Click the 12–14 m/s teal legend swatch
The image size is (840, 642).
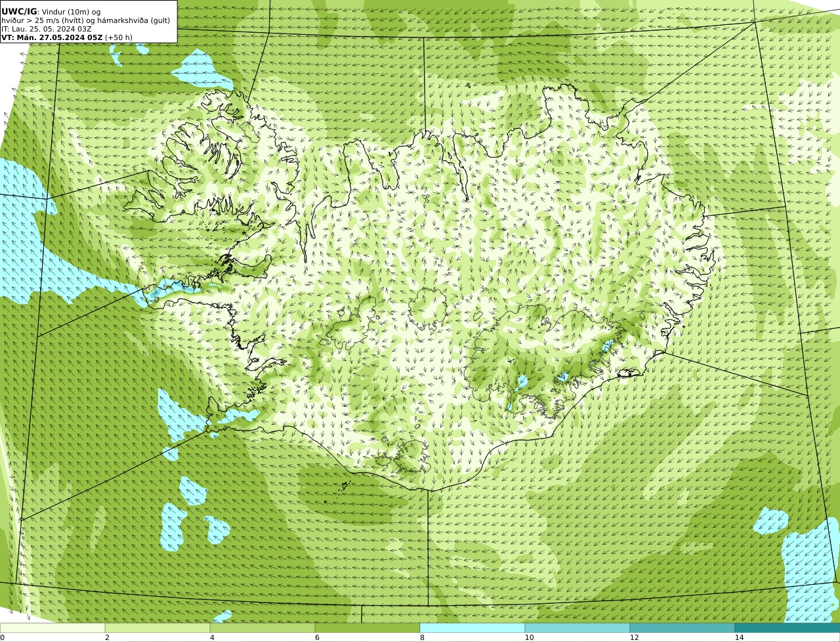[x=682, y=628]
